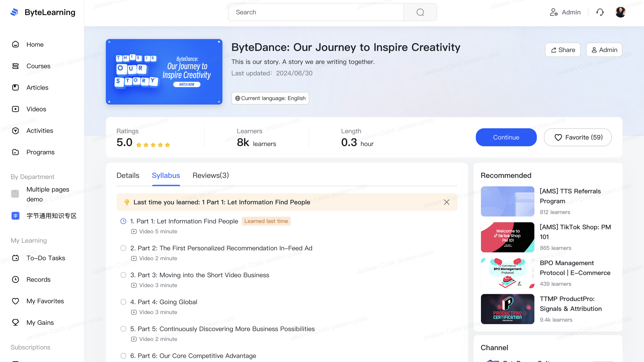This screenshot has width=644, height=362.
Task: Dismiss the last time learned banner
Action: [446, 202]
